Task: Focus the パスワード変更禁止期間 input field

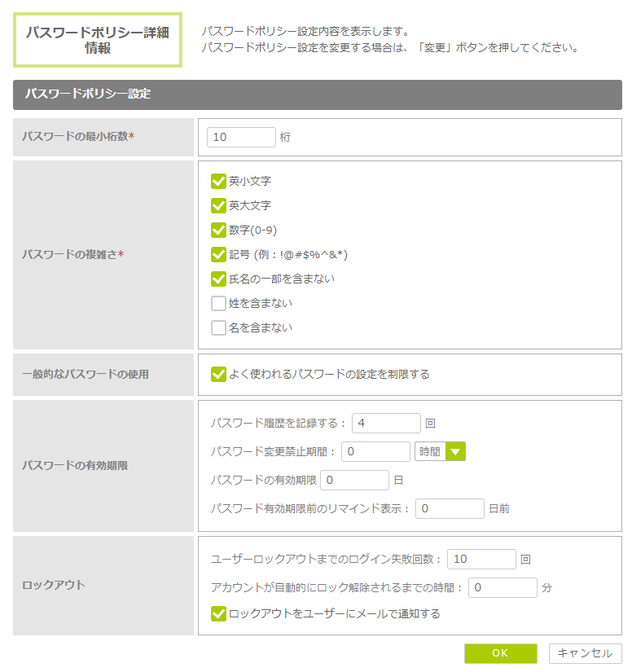Action: coord(375,451)
